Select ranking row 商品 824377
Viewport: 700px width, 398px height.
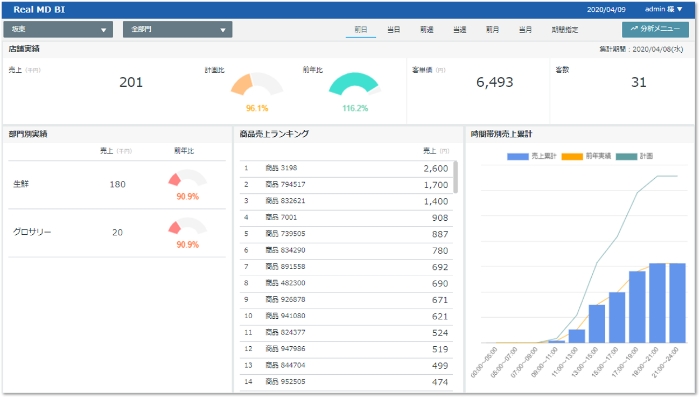346,333
